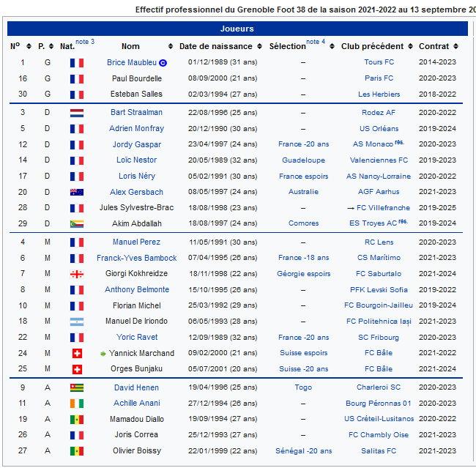Click the Comoros flag in Akim Abdallah's row
Viewport: 476px width, 468px height.
[x=77, y=224]
